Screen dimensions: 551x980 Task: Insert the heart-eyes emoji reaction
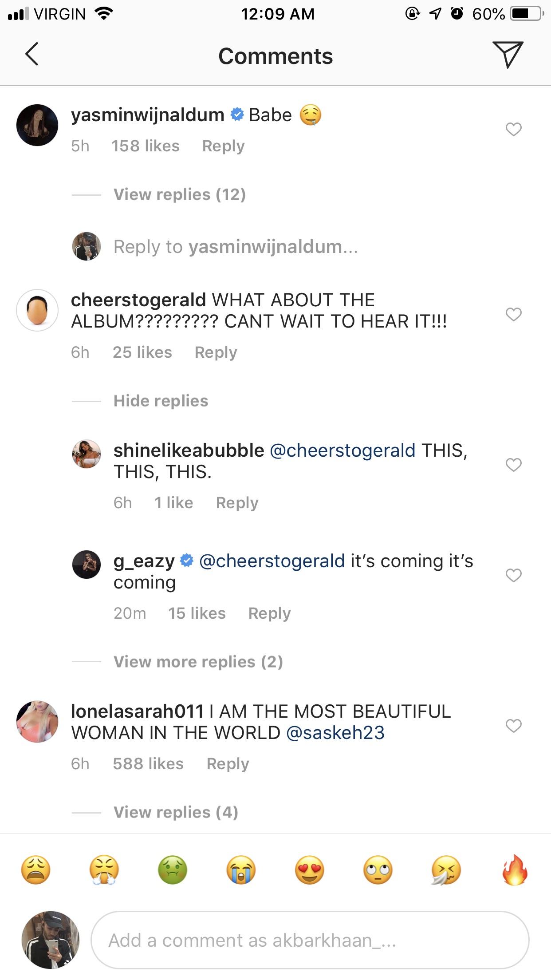click(x=310, y=871)
